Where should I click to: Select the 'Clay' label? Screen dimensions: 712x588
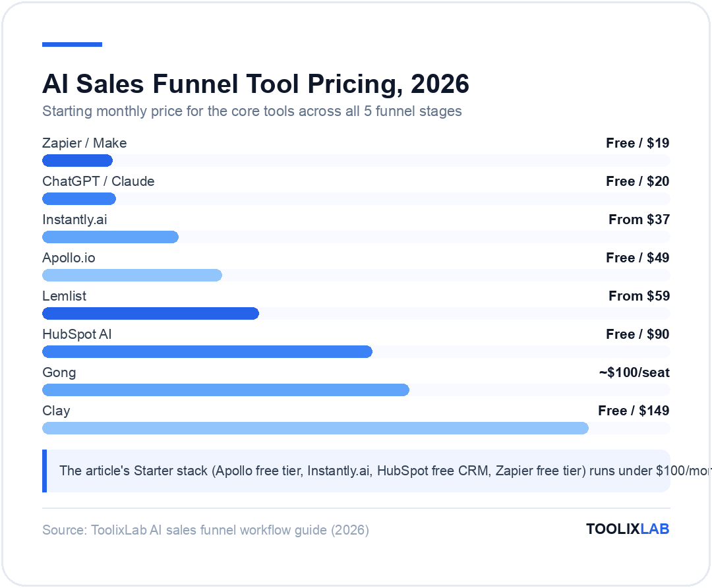pos(56,411)
